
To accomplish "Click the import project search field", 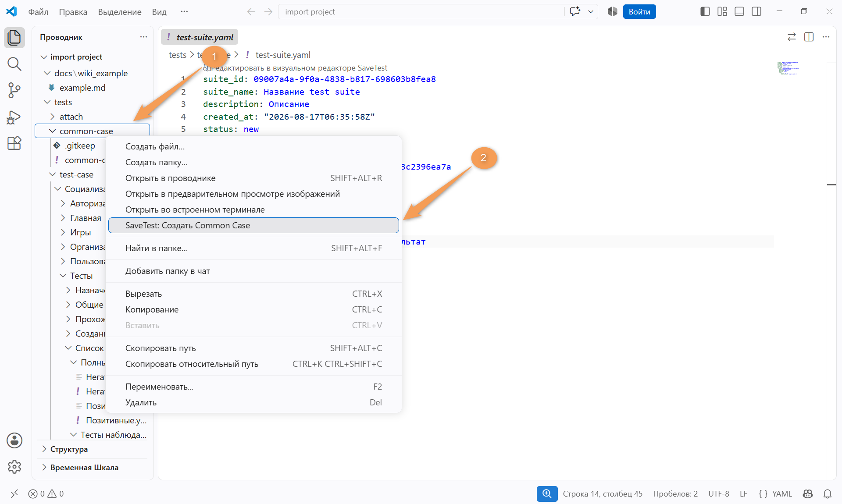I will coord(421,12).
